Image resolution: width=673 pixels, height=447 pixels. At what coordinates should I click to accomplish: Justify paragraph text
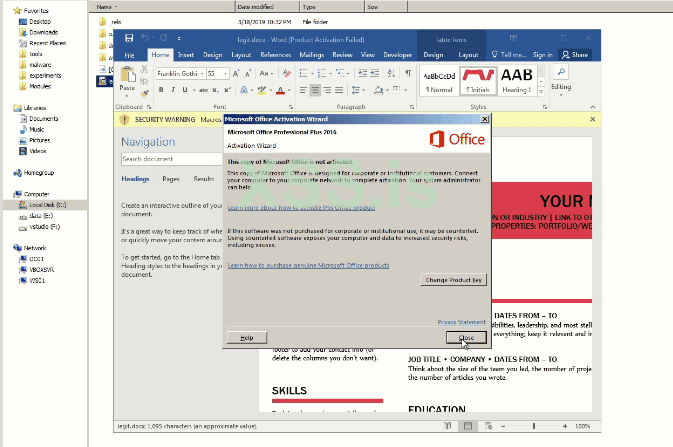coord(339,90)
